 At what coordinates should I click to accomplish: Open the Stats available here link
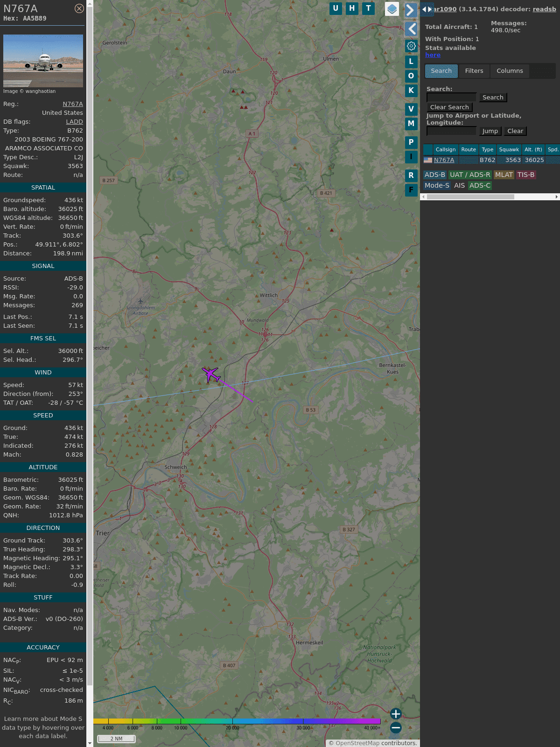(x=433, y=55)
